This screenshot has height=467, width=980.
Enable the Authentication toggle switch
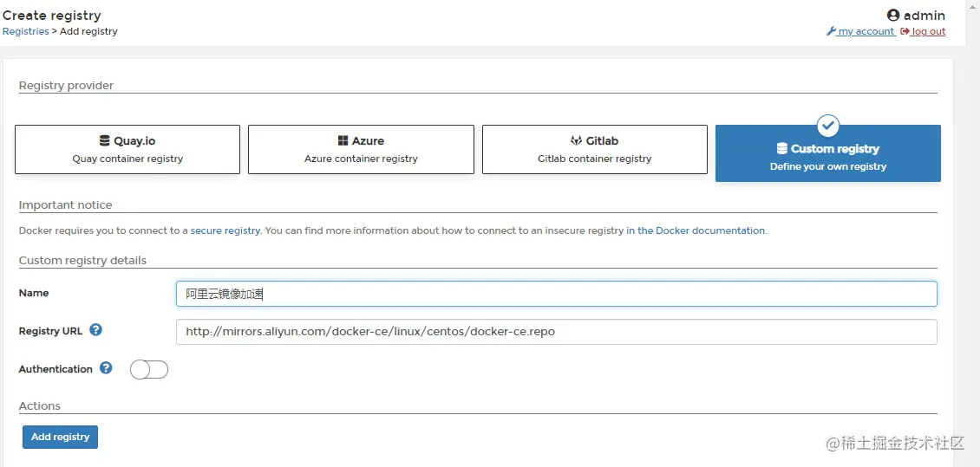[x=149, y=370]
